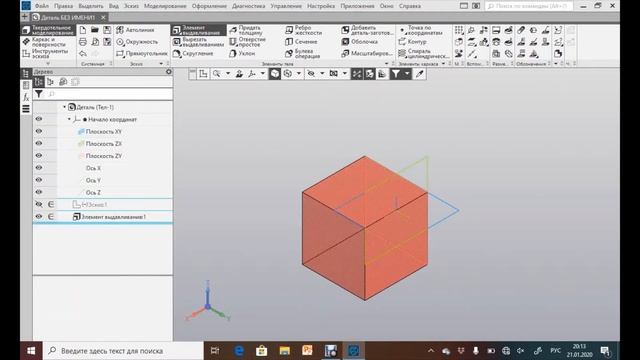Image resolution: width=640 pixels, height=360 pixels.
Task: Activate Элемент выдавливания extrude command
Action: coord(198,30)
